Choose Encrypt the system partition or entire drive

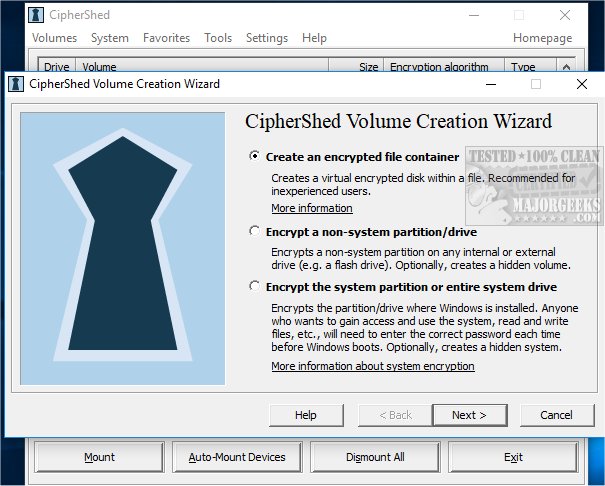click(x=254, y=286)
